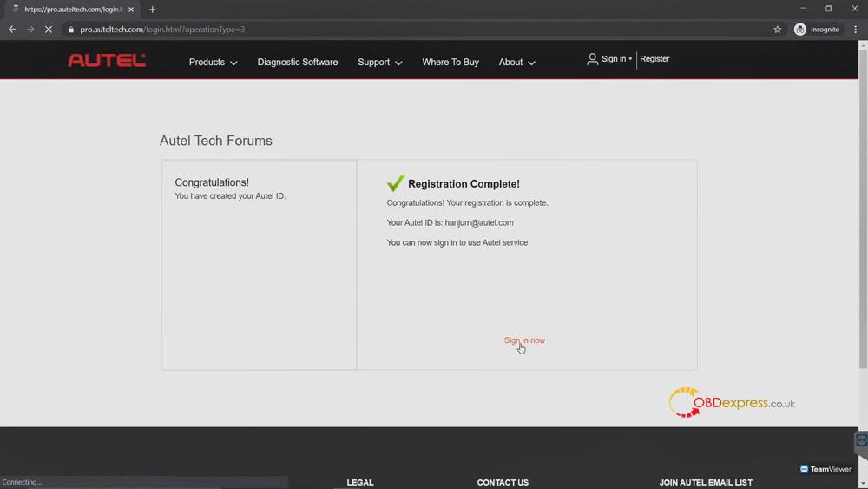Minimize the browser window
This screenshot has height=489, width=868.
click(x=803, y=9)
